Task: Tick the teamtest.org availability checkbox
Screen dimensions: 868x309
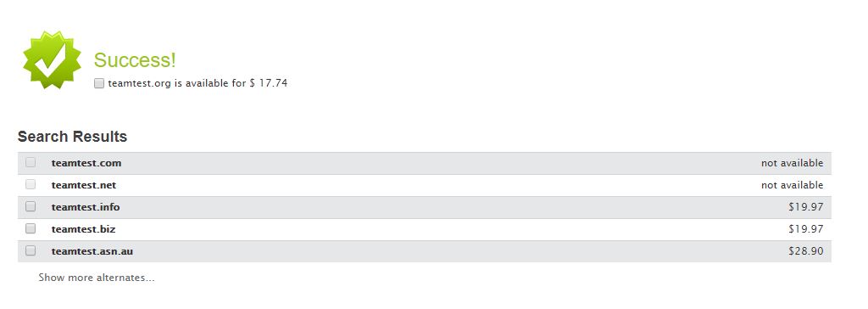Action: pos(99,83)
